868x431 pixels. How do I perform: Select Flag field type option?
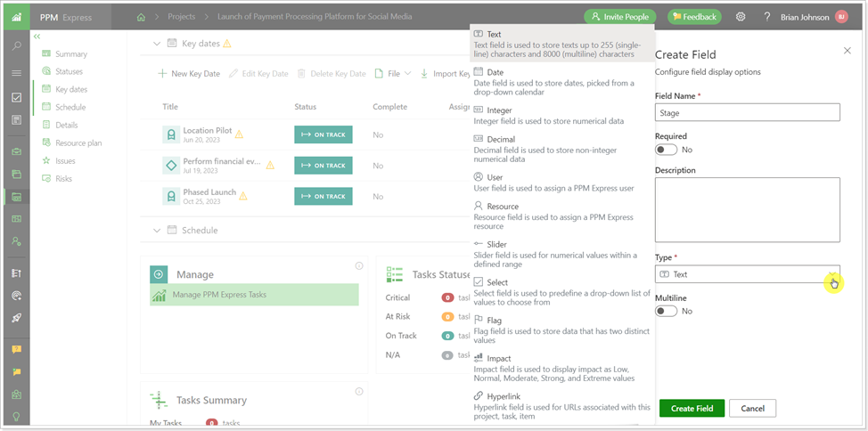tap(561, 330)
